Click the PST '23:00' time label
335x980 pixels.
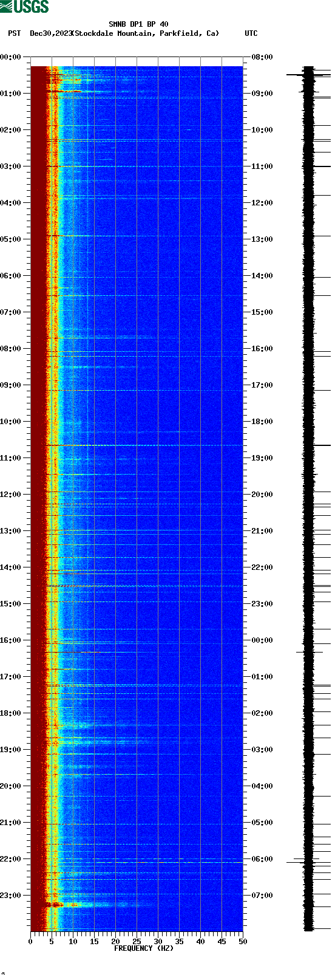point(11,896)
